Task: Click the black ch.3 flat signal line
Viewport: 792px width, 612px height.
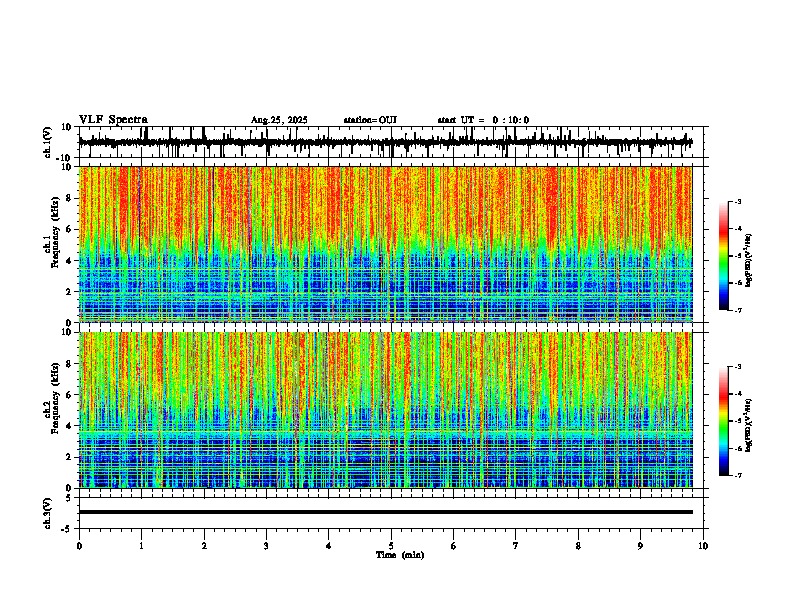Action: [386, 512]
